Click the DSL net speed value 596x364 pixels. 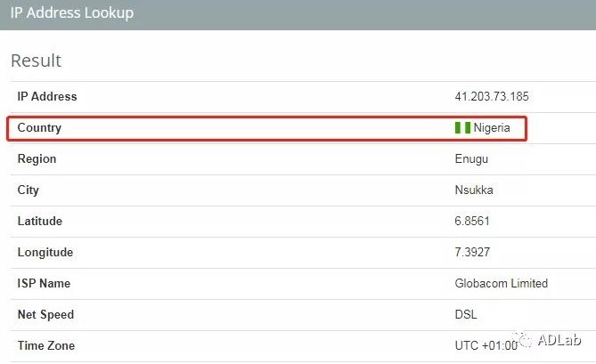[465, 314]
